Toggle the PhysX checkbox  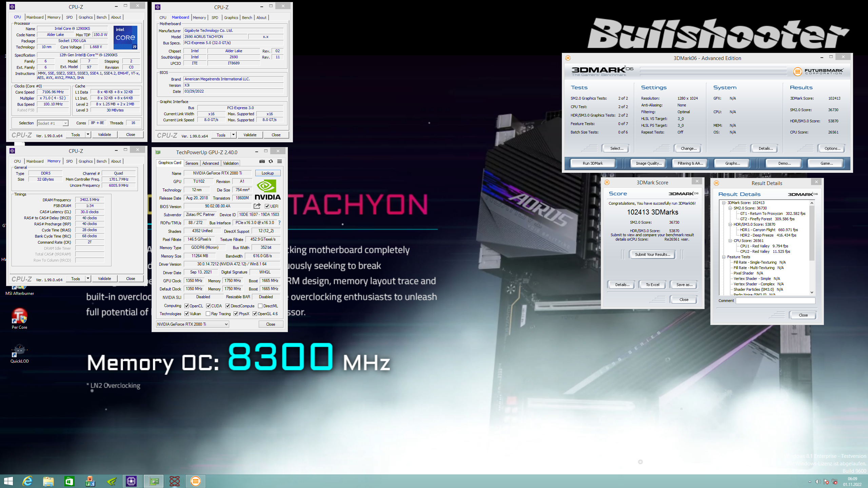point(236,314)
